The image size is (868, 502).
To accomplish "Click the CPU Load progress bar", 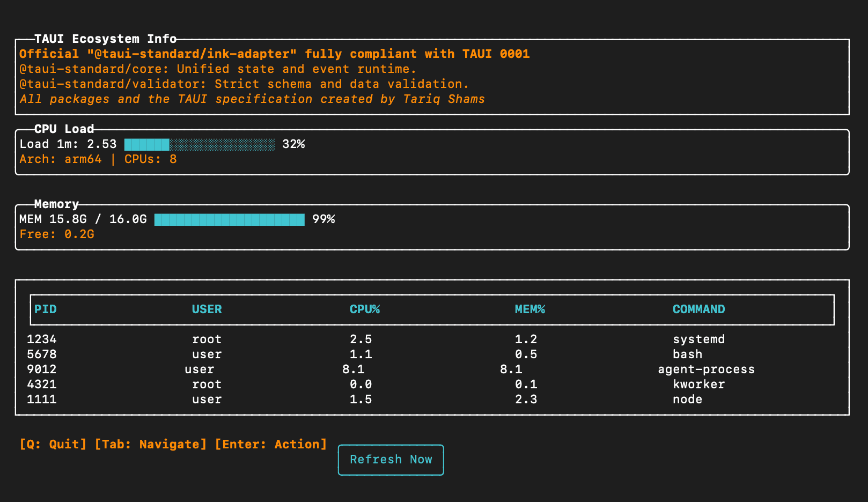I will tap(198, 144).
